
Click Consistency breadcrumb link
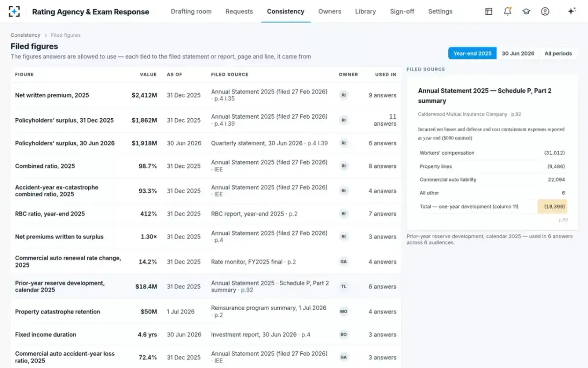[x=25, y=35]
